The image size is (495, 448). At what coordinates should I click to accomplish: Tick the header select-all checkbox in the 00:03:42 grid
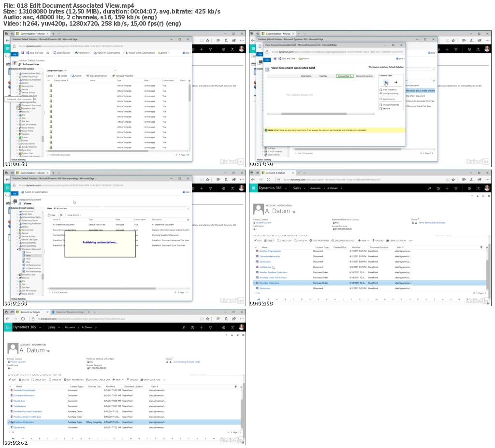coord(11,387)
